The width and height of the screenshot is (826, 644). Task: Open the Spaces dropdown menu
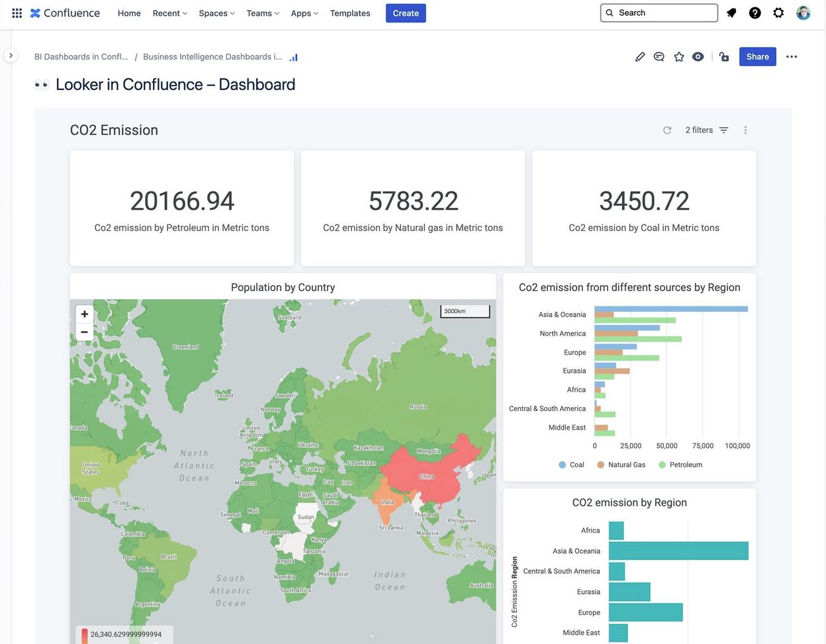pyautogui.click(x=217, y=13)
